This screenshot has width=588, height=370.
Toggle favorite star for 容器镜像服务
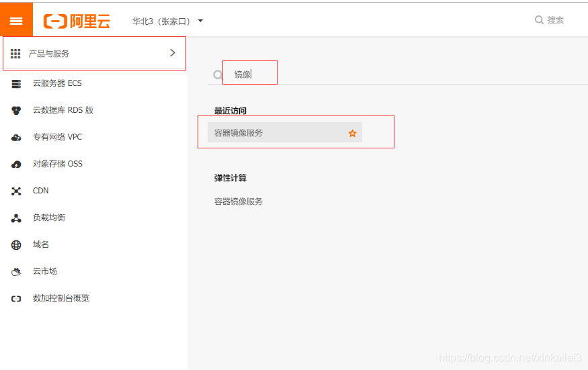[x=353, y=133]
